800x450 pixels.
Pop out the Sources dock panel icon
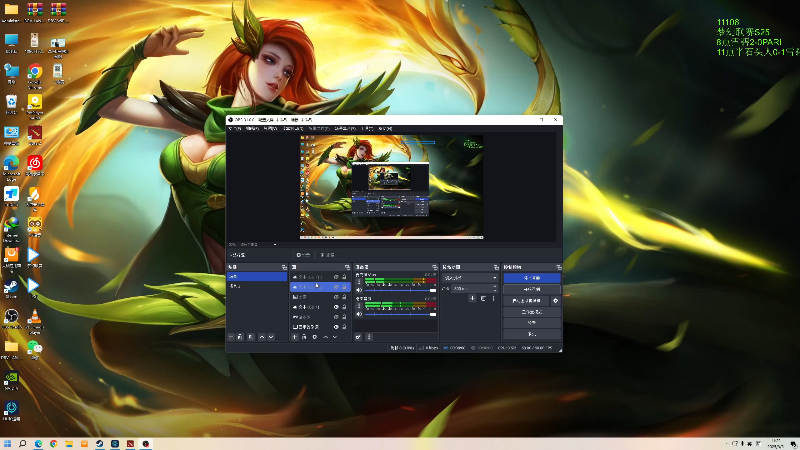tap(347, 267)
